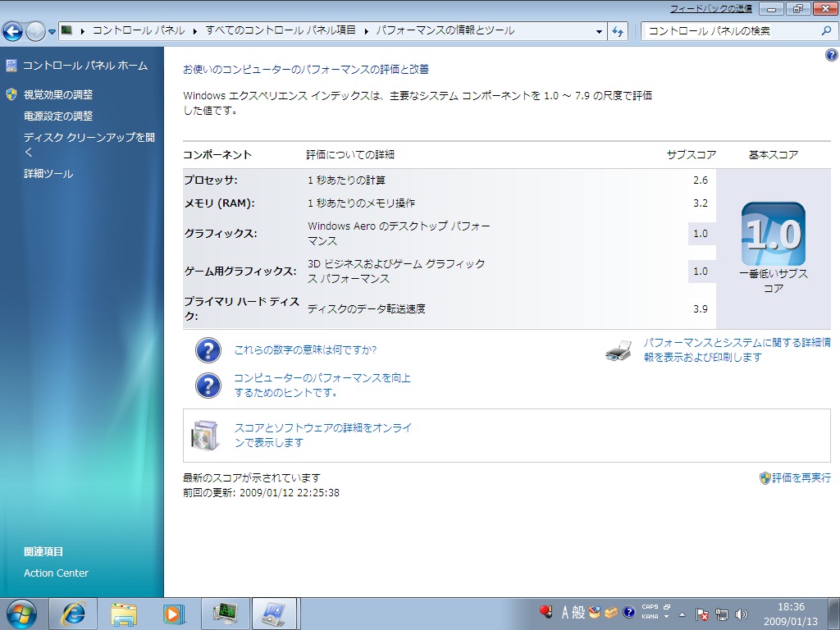Viewport: 840px width, 630px height.
Task: Click the active control panel taskbar button
Action: point(274,614)
